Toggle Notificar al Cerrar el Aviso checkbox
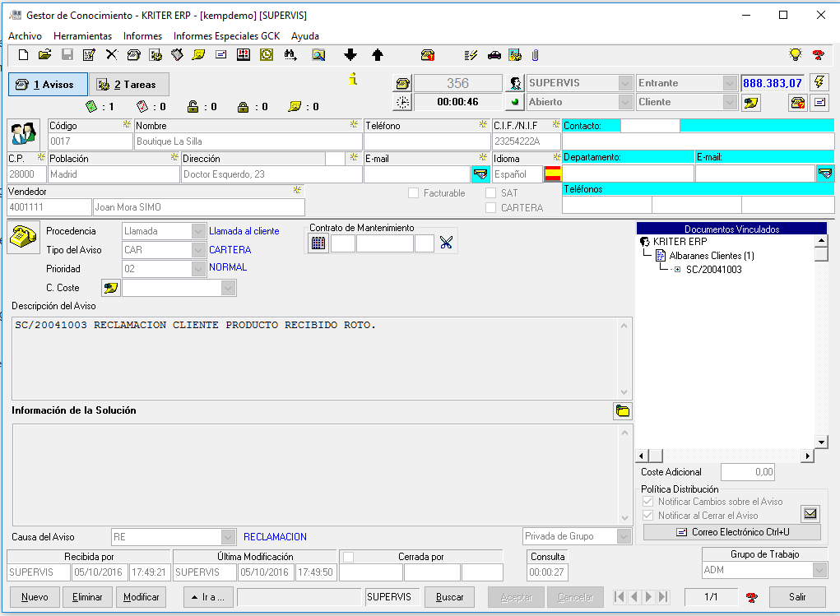 coord(647,516)
